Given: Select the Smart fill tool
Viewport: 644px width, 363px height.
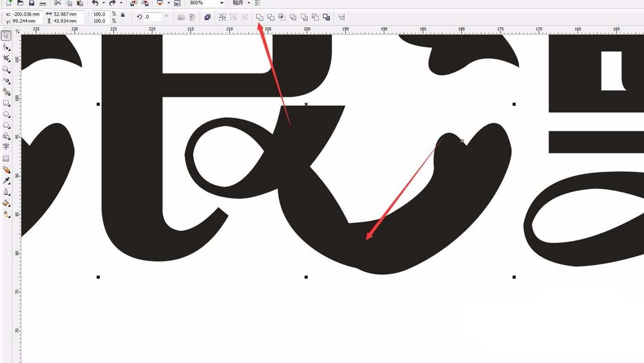Looking at the screenshot, I should click(x=6, y=92).
